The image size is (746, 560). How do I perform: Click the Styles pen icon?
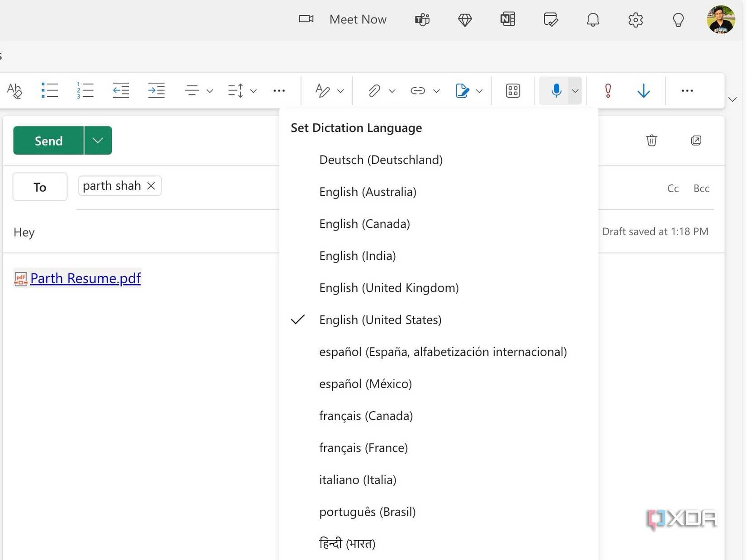tap(322, 91)
